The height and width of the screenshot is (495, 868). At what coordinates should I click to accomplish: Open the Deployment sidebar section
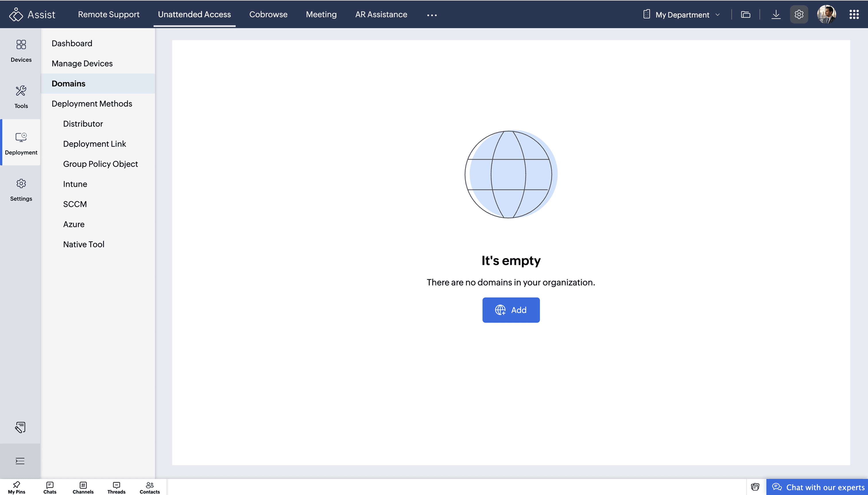21,143
